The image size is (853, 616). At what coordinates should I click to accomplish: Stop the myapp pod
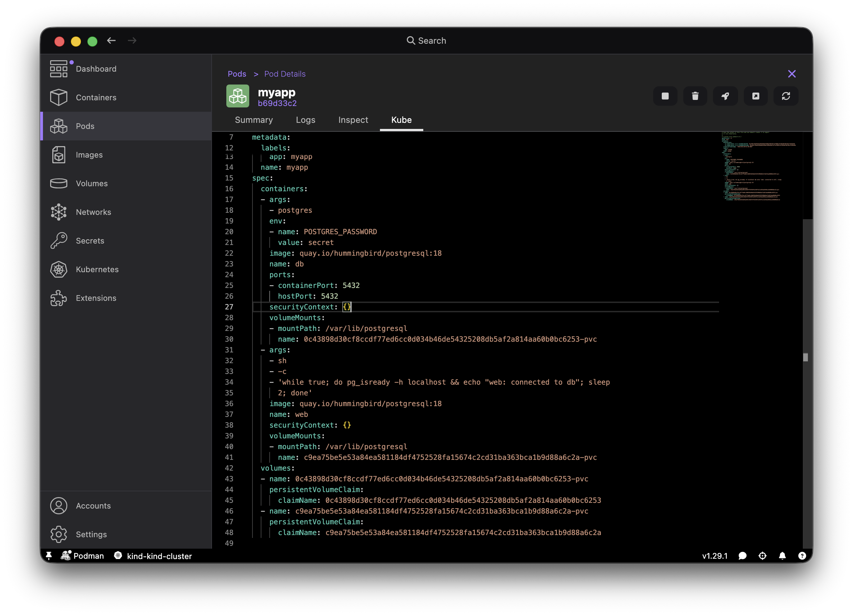665,96
